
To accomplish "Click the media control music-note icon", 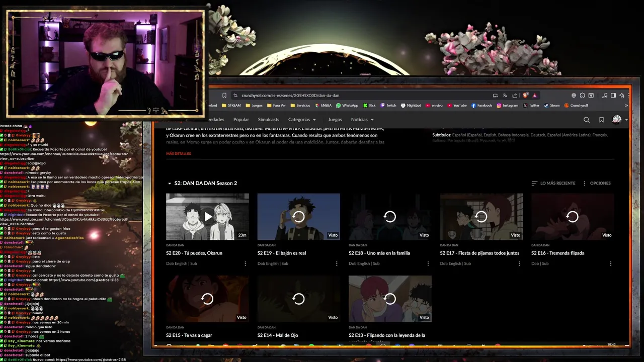I will (604, 96).
